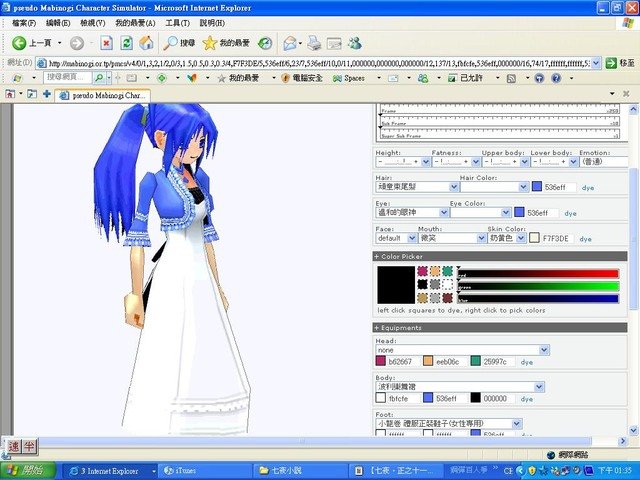
Task: Click the MSN toolbar search magnifier button
Action: pos(99,78)
